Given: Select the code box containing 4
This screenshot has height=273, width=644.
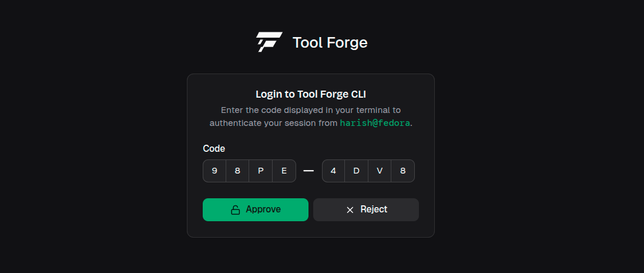Looking at the screenshot, I should pos(334,171).
